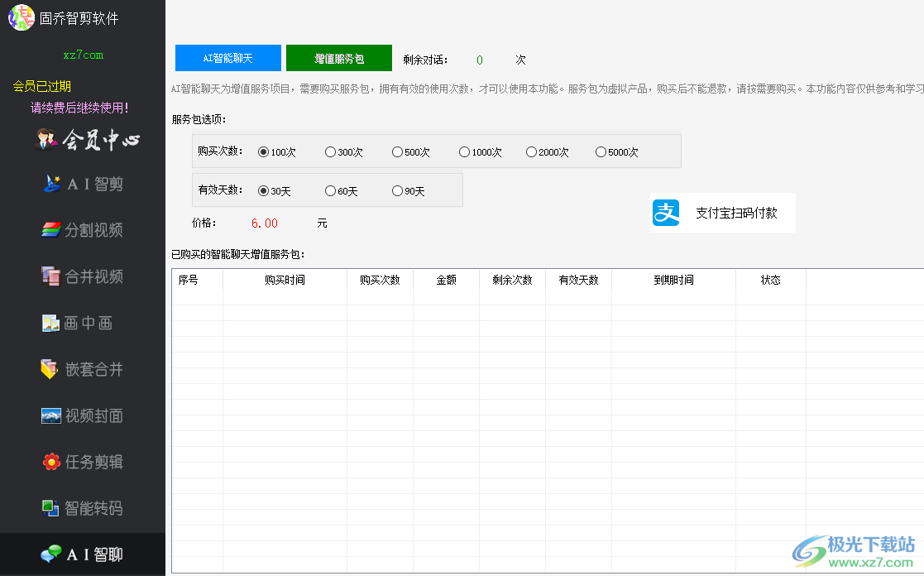The width and height of the screenshot is (924, 576).
Task: Click the 6.00 price value
Action: click(x=265, y=223)
